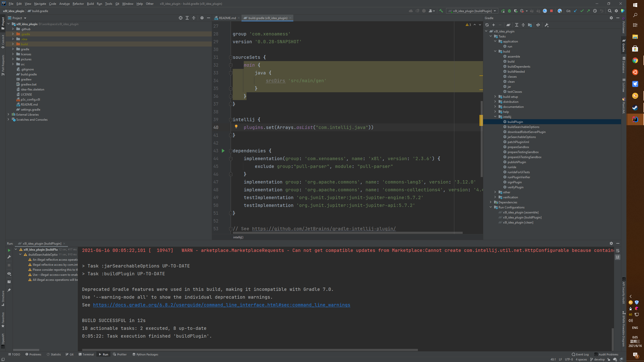Open the Refactor menu
This screenshot has height=362, width=644.
[x=78, y=4]
